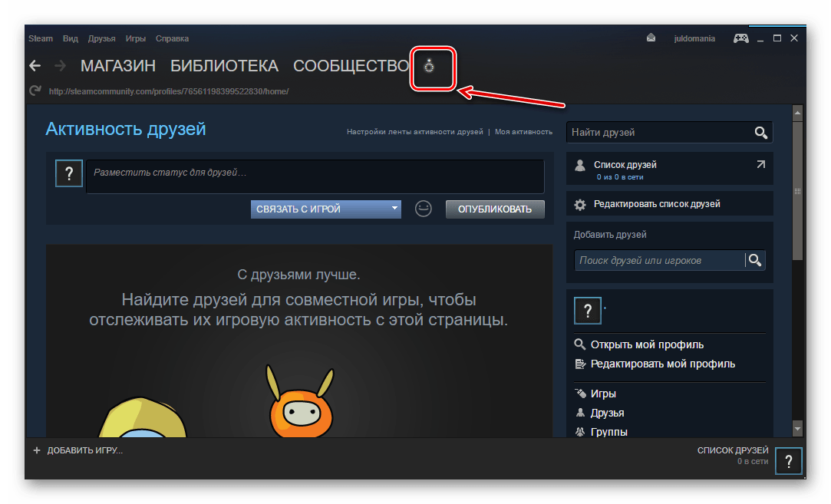Open the Друзья link in the sidebar
The height and width of the screenshot is (504, 831).
tap(608, 413)
